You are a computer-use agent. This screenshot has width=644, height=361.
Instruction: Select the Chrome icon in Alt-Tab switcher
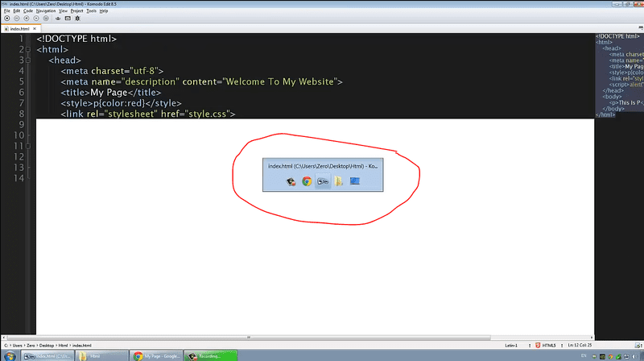point(307,181)
